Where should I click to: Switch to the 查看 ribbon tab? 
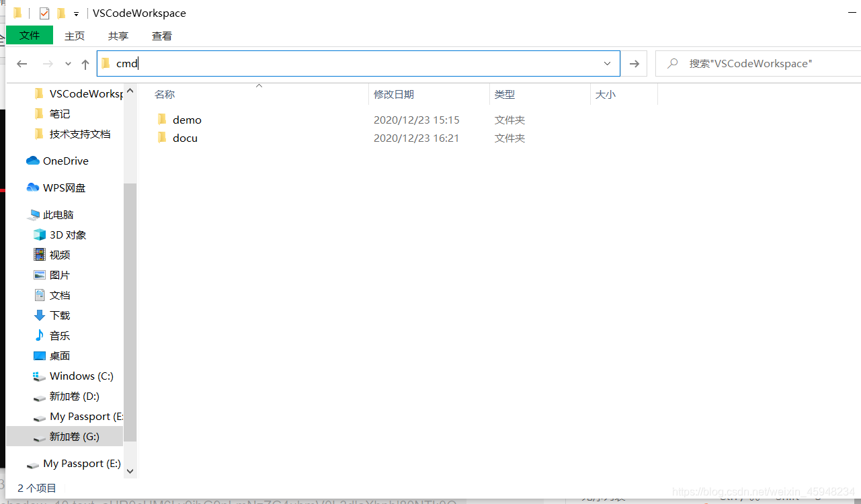162,36
